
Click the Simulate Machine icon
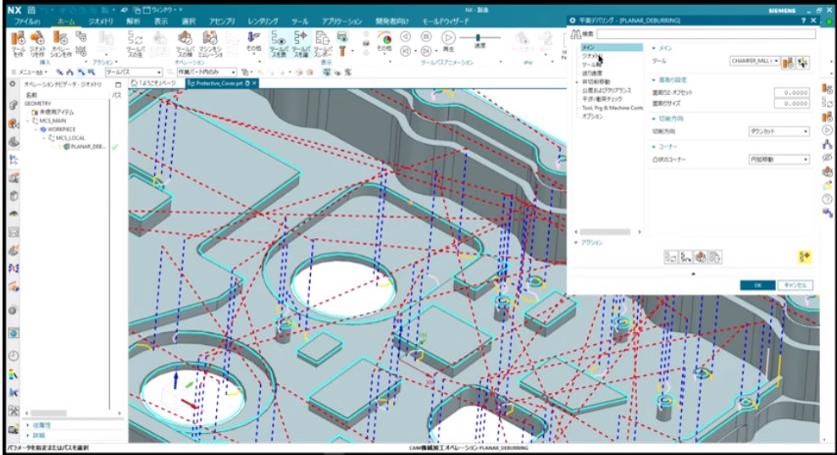coord(210,38)
